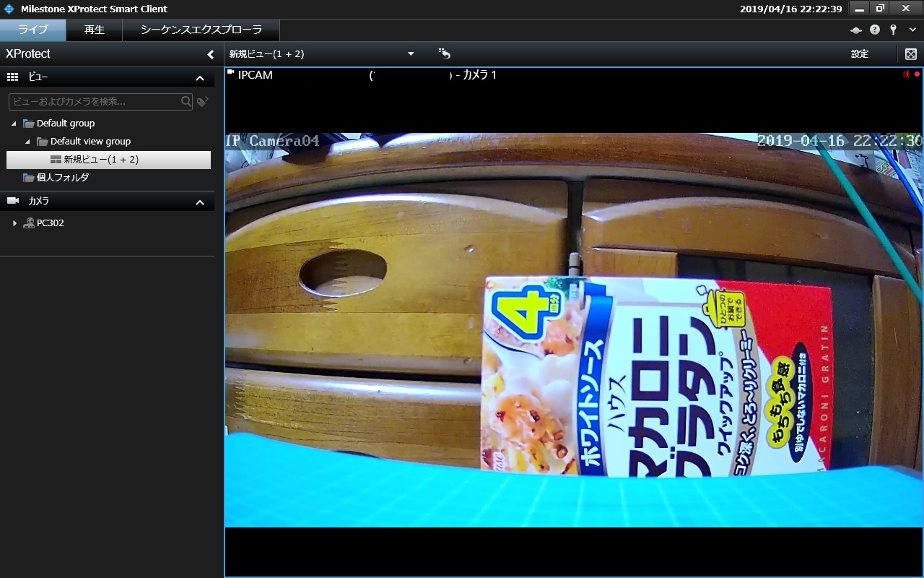Click the ビュー grid icon

[12, 77]
